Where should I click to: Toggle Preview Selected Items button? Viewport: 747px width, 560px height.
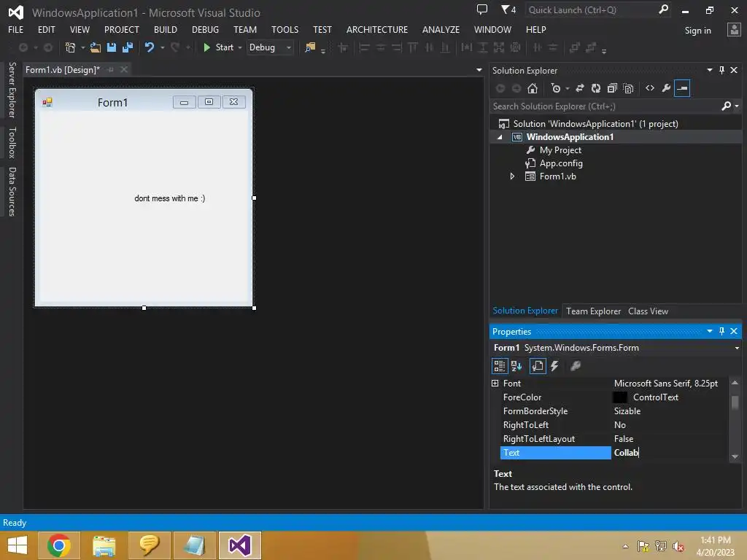tap(682, 88)
